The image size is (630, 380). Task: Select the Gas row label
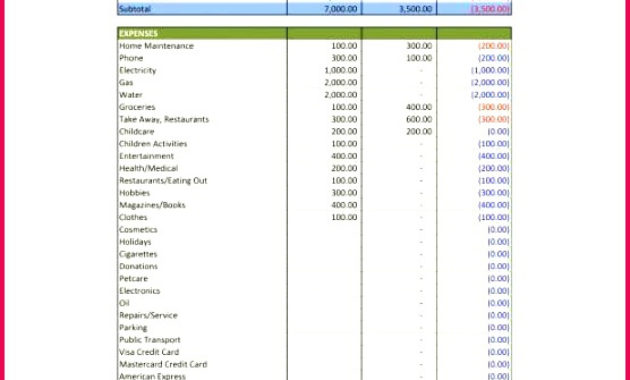click(x=126, y=83)
